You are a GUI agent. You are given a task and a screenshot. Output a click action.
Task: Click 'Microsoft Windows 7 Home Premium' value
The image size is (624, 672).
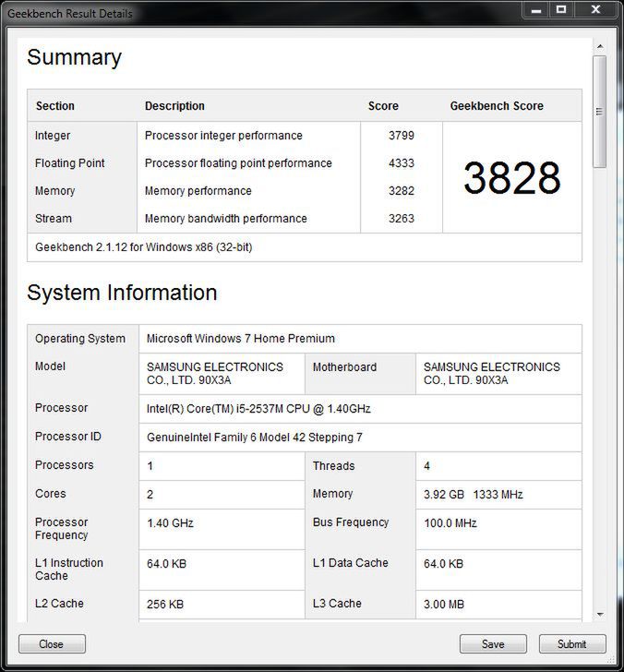(240, 339)
